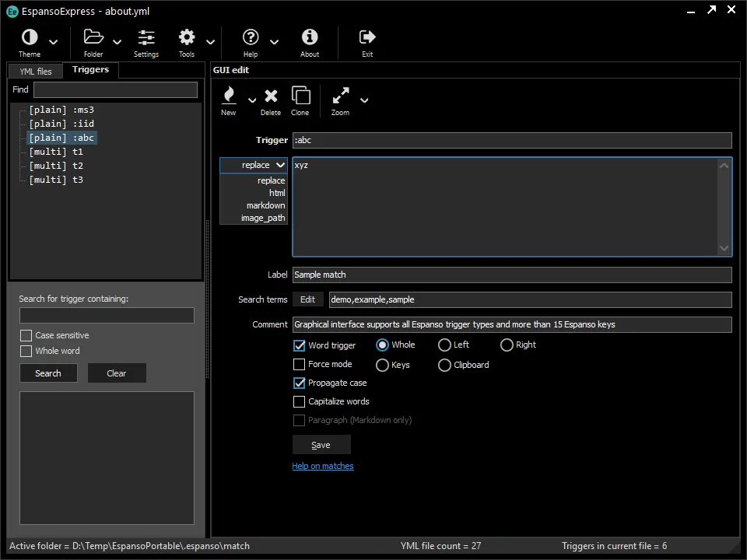The width and height of the screenshot is (747, 560).
Task: Select the [multi] t3 trigger
Action: pyautogui.click(x=56, y=180)
